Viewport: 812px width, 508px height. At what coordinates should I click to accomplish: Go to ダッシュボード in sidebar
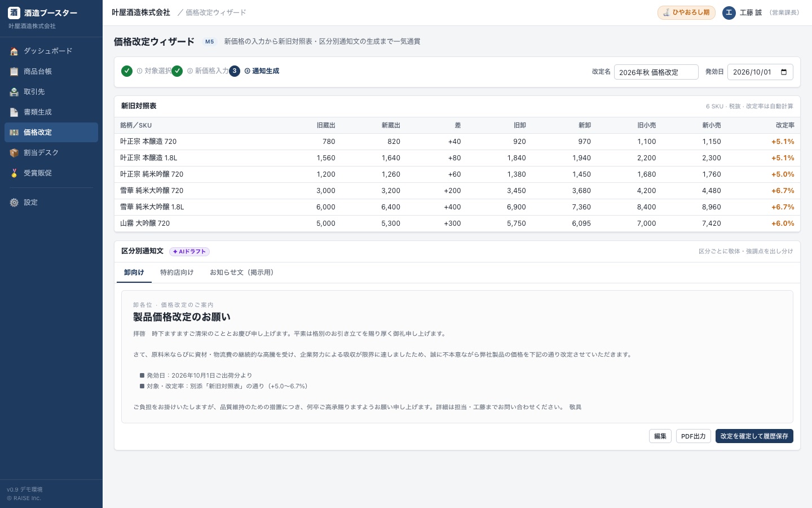tap(51, 51)
